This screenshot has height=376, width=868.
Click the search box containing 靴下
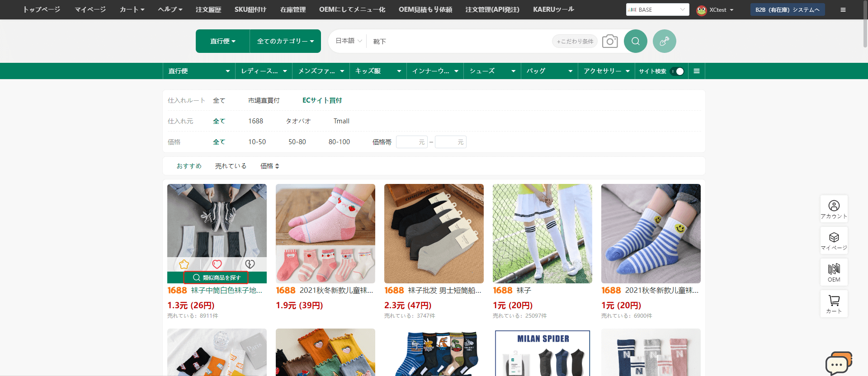(x=459, y=41)
